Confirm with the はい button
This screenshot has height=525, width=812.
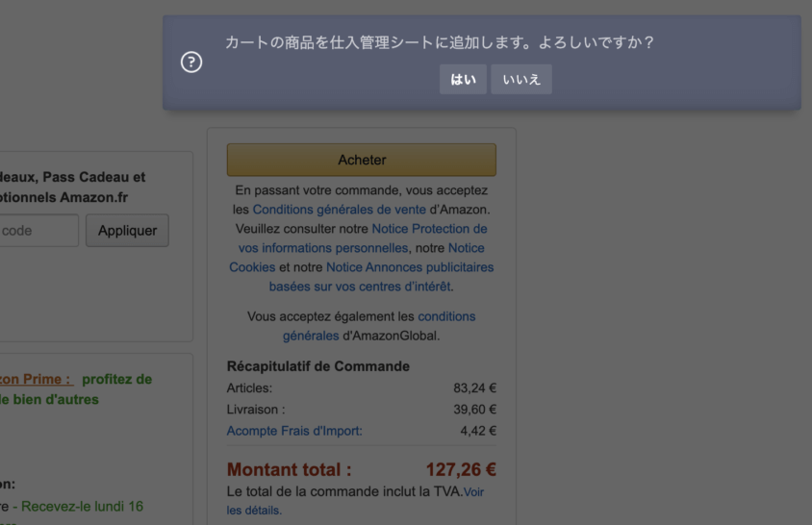[463, 79]
